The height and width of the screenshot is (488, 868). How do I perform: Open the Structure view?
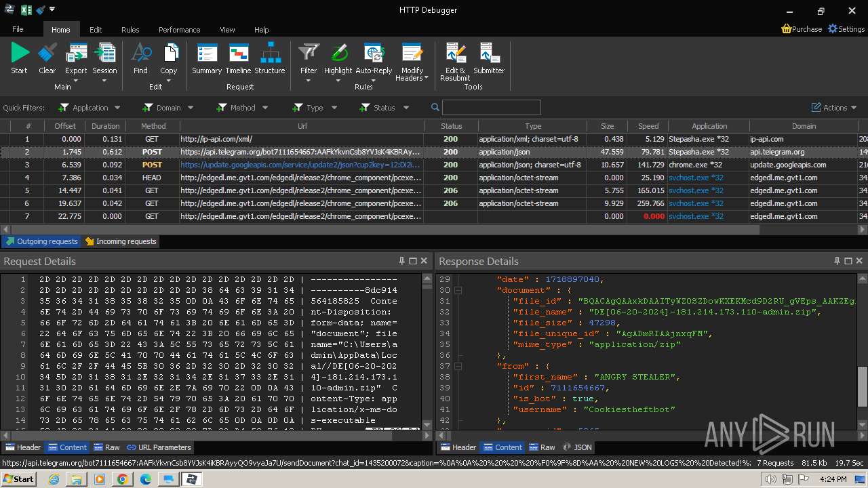click(270, 58)
